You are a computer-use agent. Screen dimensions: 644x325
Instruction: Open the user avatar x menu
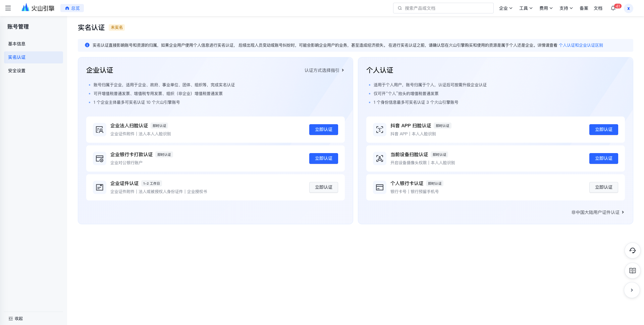629,8
